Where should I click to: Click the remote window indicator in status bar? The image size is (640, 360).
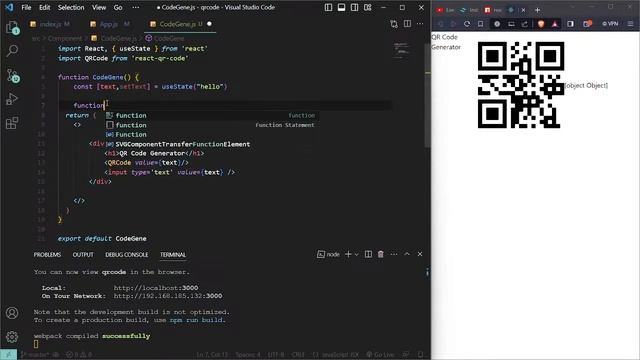tap(9, 355)
